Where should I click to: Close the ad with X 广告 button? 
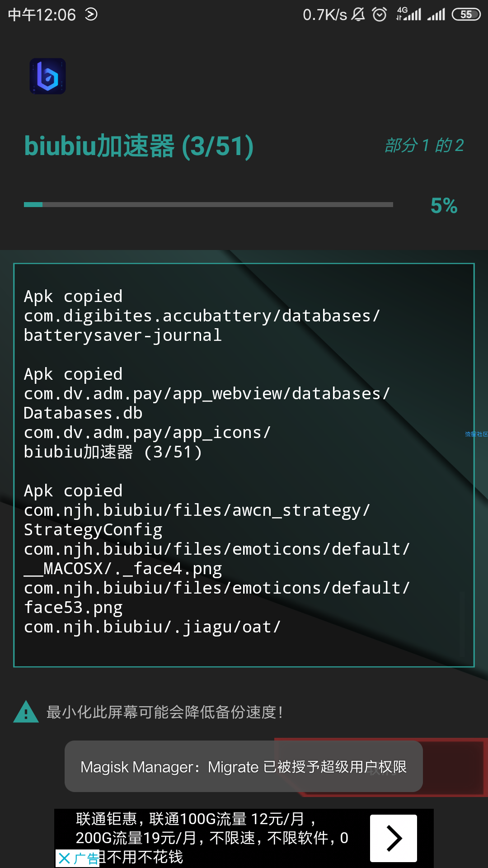(77, 858)
